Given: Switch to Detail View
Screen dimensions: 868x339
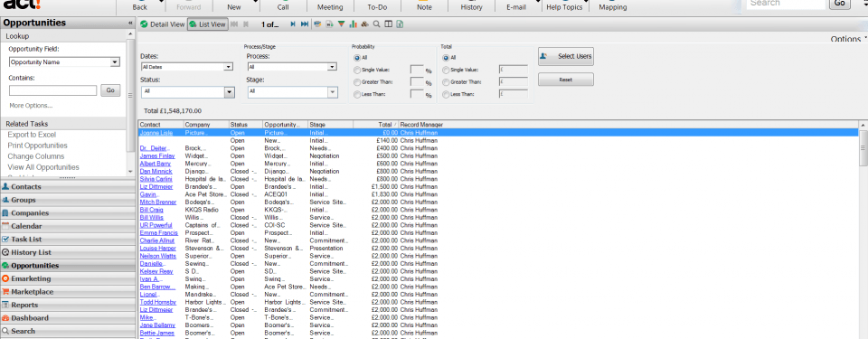Looking at the screenshot, I should click(x=162, y=24).
